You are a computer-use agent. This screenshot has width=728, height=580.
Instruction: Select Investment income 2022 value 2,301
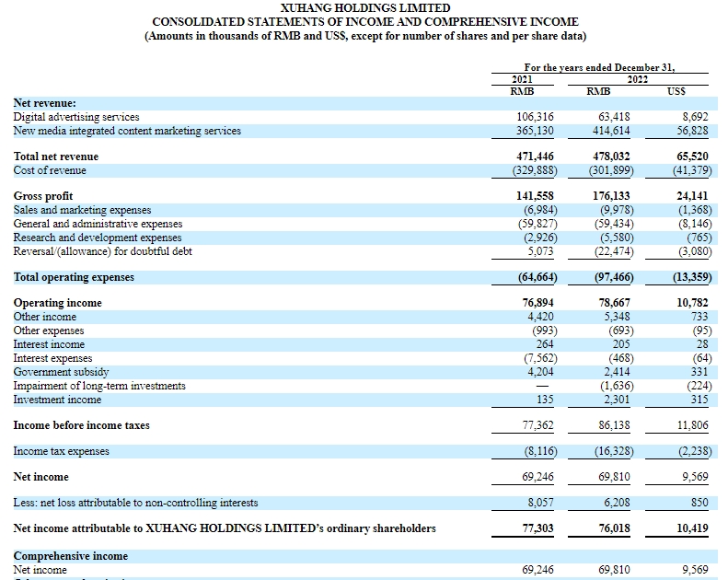click(x=617, y=400)
